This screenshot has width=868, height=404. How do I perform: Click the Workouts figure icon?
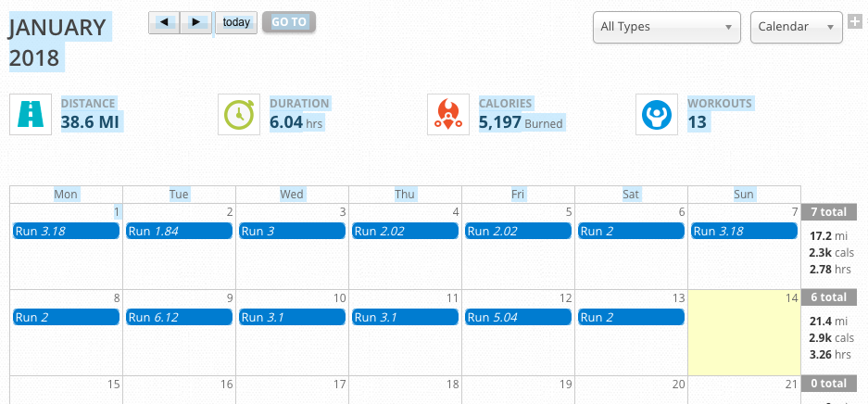658,114
